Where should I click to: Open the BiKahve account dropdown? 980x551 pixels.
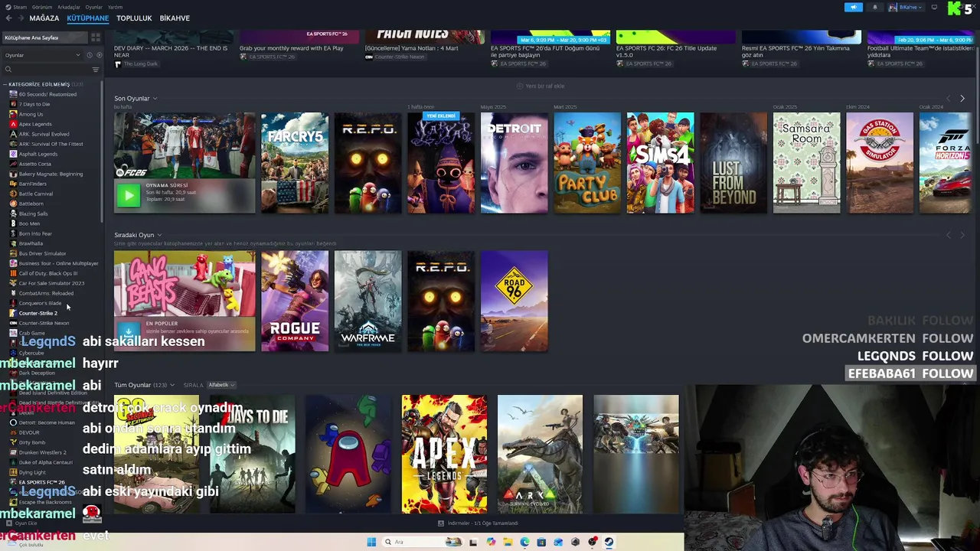(x=906, y=7)
